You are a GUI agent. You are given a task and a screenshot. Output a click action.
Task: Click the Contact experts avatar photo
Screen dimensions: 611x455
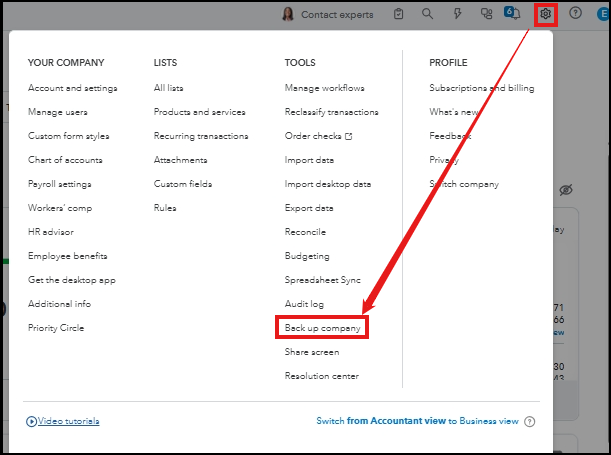pos(288,14)
